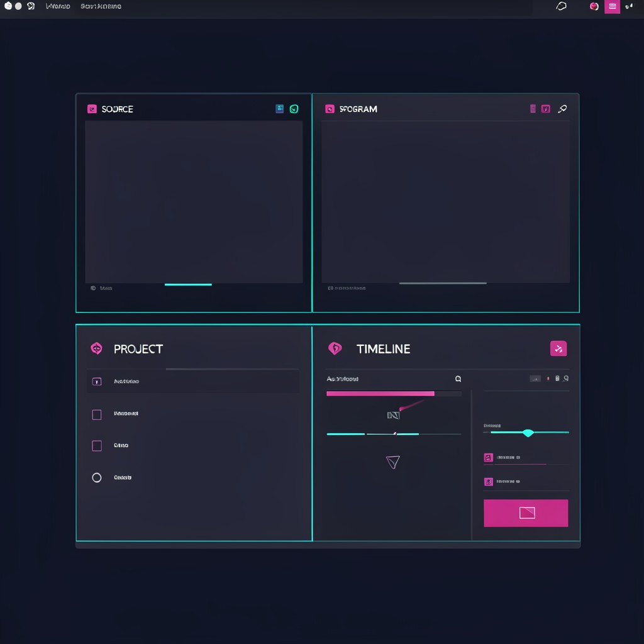The height and width of the screenshot is (644, 644).
Task: Click the pink icon button at Timeline top right
Action: [x=558, y=348]
